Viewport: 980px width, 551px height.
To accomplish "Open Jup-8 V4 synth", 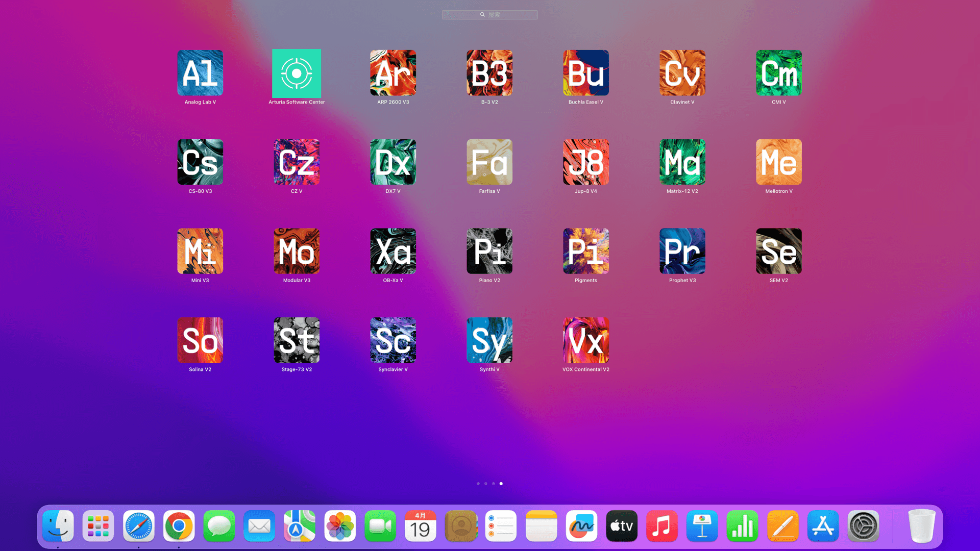I will [x=586, y=162].
